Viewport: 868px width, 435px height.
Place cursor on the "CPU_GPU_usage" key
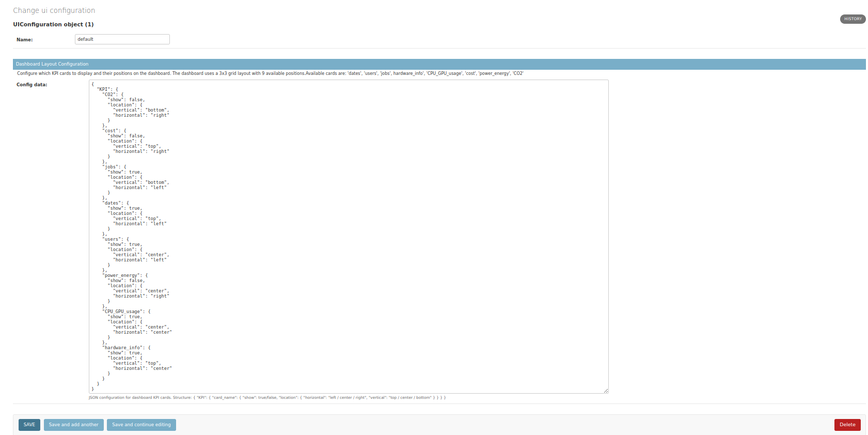[x=123, y=312]
